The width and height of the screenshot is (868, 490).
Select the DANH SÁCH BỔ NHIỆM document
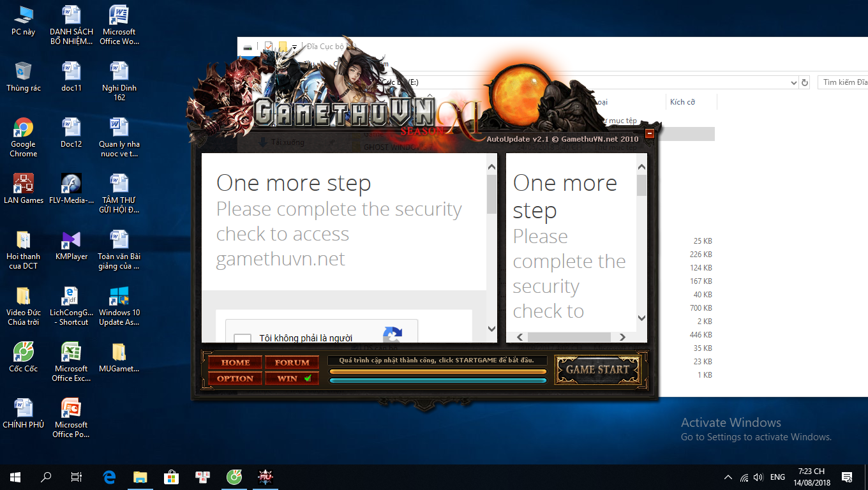(x=71, y=25)
